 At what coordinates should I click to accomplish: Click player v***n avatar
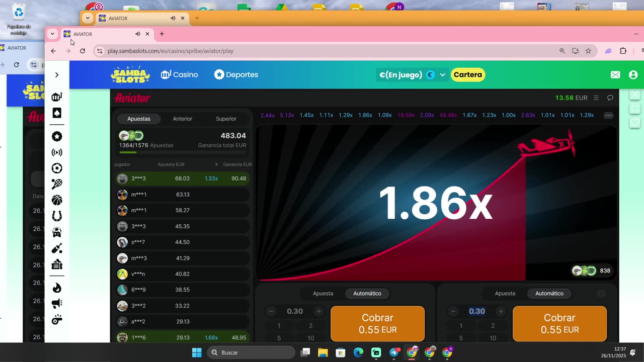tap(122, 274)
